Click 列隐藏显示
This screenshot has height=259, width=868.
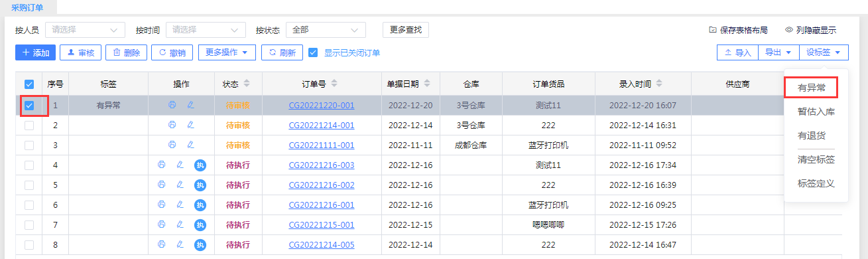pos(810,30)
